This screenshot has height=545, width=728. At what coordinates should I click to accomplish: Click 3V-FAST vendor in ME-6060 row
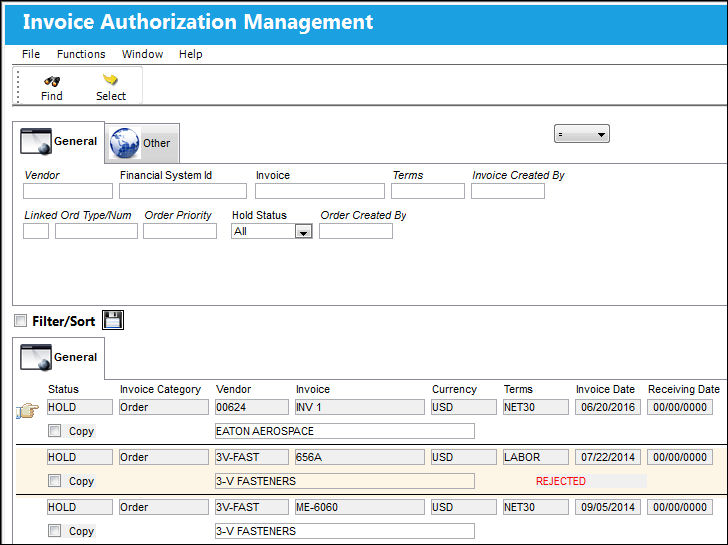click(252, 507)
